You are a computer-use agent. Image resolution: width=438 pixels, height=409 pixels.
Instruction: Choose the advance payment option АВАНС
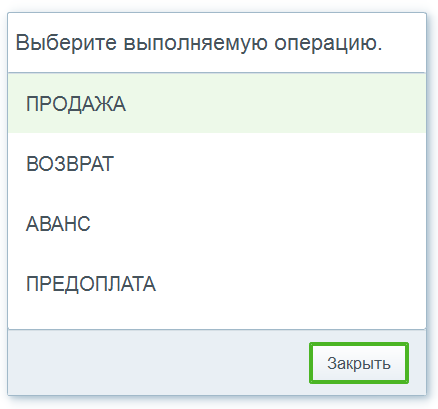tap(217, 223)
